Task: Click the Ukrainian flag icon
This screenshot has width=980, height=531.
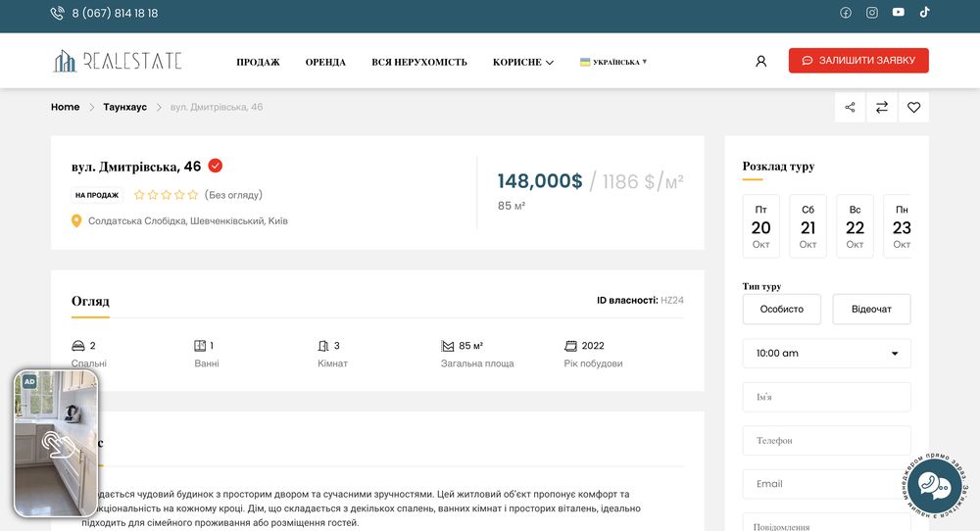Action: (585, 62)
